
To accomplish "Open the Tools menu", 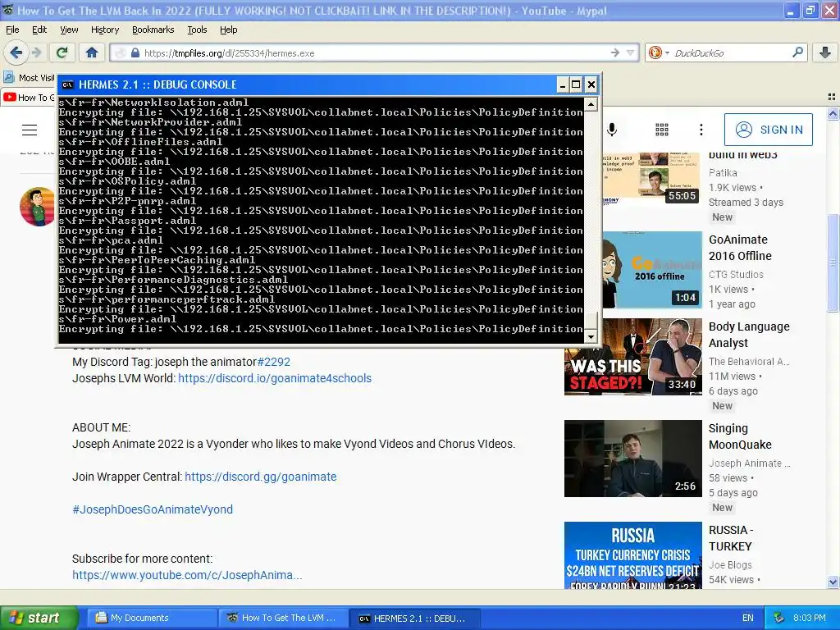I will [197, 30].
